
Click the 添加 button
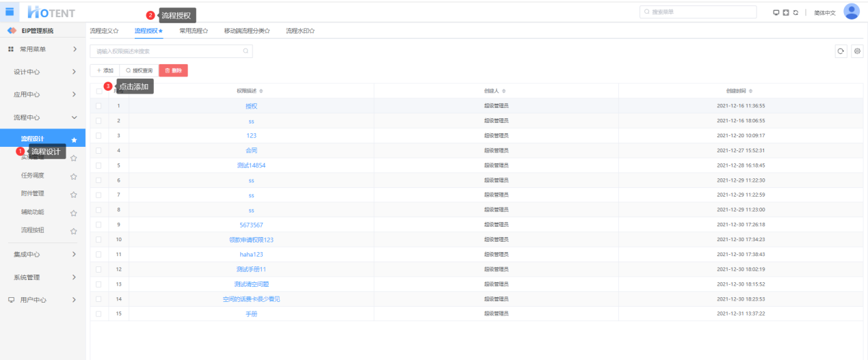click(105, 70)
